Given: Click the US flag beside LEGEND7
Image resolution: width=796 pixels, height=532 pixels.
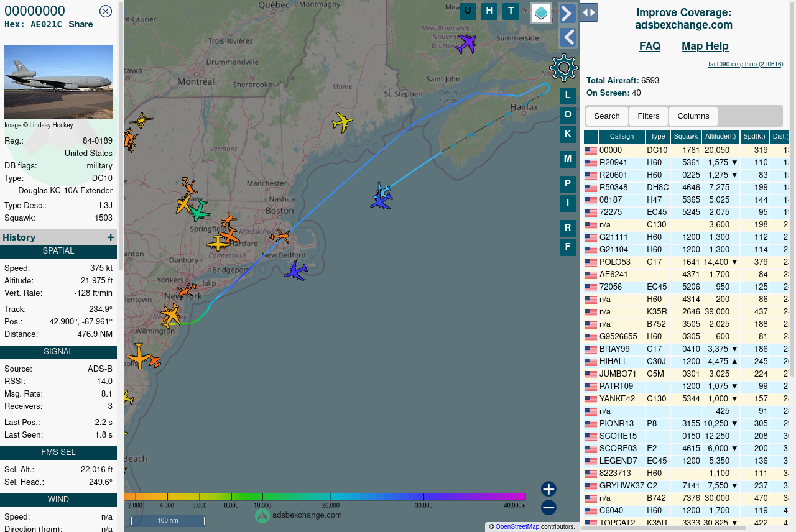Looking at the screenshot, I should [591, 461].
